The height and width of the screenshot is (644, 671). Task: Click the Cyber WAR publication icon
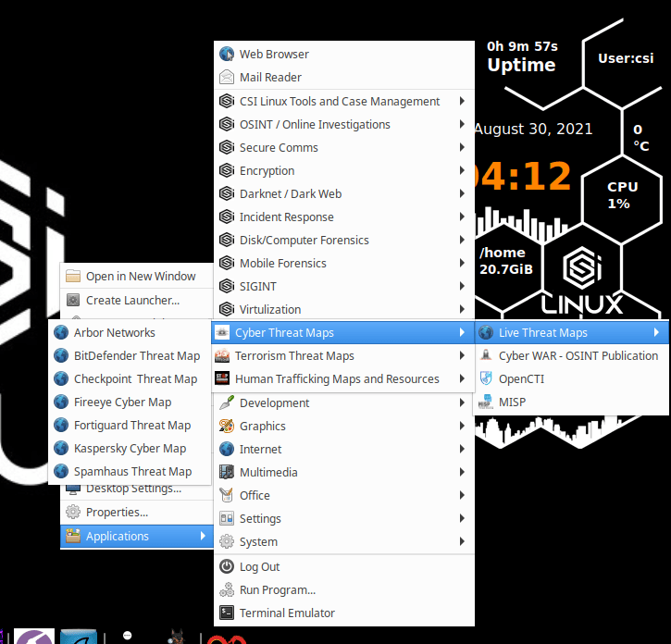point(486,355)
